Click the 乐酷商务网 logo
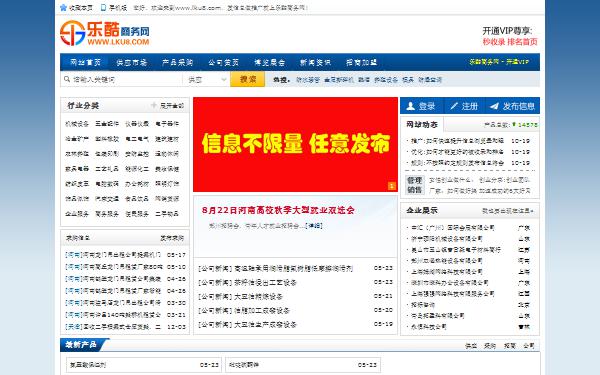This screenshot has height=375, width=600. pos(104,33)
